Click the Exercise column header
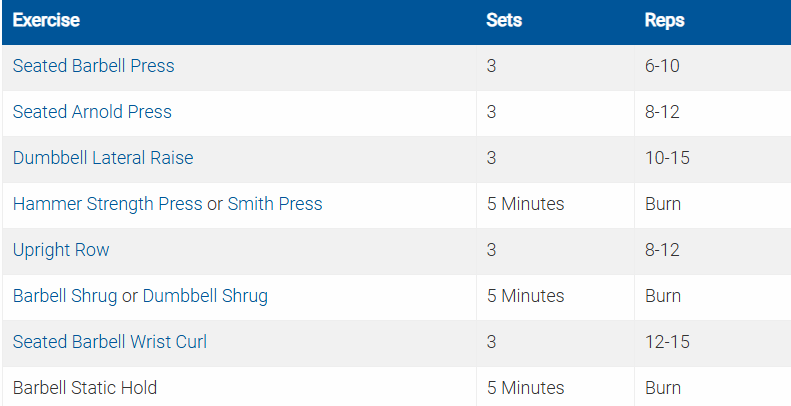This screenshot has height=406, width=791. [46, 20]
